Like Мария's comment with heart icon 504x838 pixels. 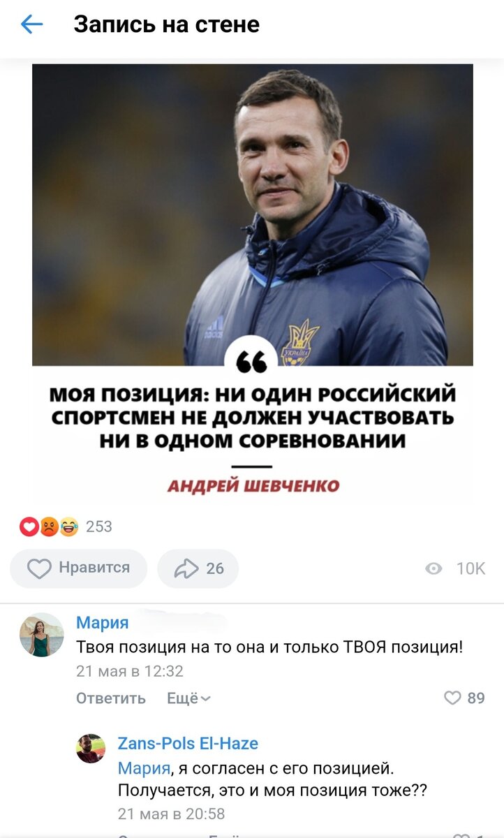click(x=453, y=698)
